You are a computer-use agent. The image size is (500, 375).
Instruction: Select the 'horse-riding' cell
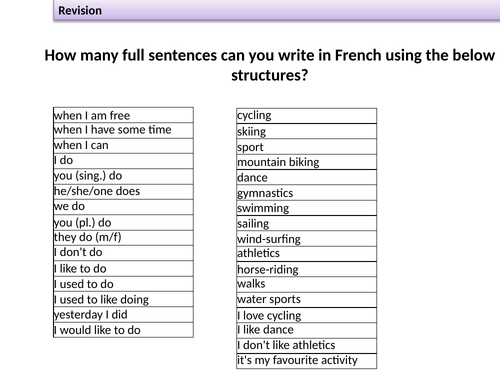(x=307, y=269)
